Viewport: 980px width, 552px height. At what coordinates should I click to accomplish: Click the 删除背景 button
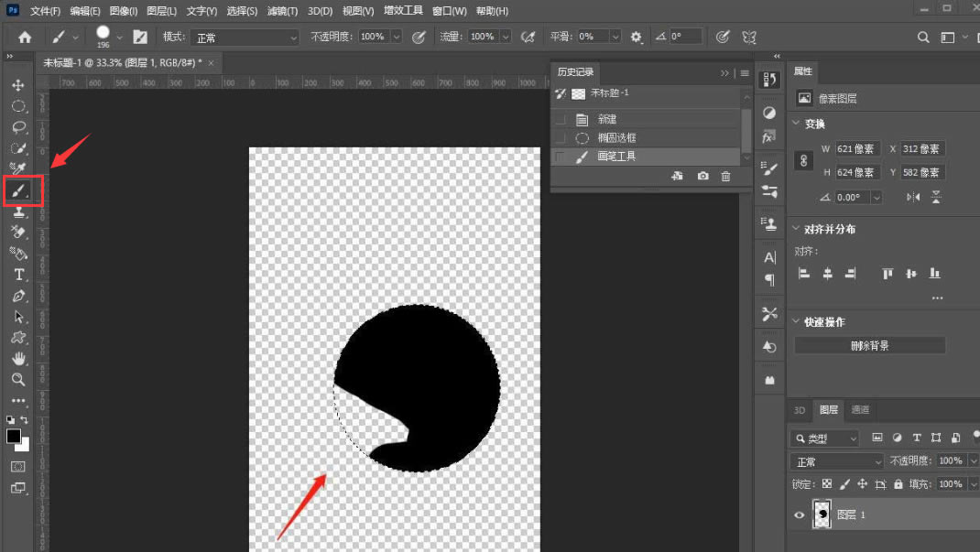pos(869,345)
